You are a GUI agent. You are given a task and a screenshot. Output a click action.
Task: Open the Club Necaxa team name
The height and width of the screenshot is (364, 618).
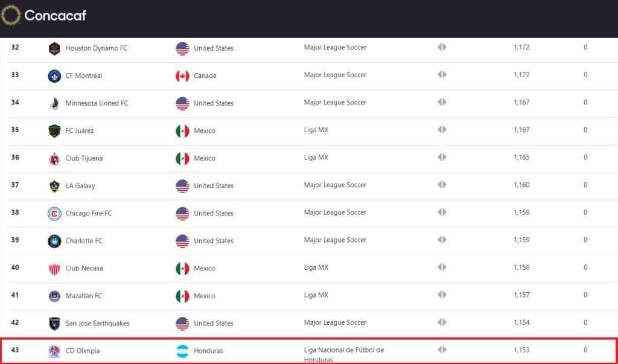[x=84, y=269]
